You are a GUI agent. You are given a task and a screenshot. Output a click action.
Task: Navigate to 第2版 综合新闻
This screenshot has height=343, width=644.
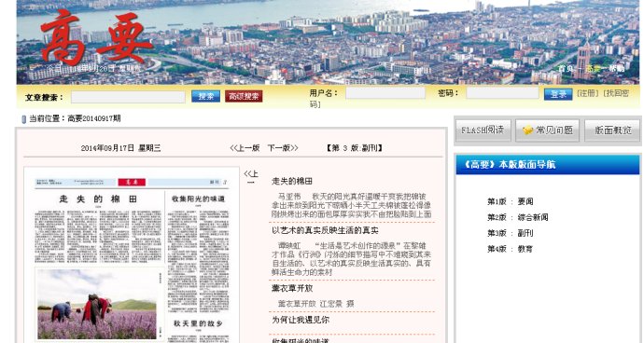click(517, 217)
